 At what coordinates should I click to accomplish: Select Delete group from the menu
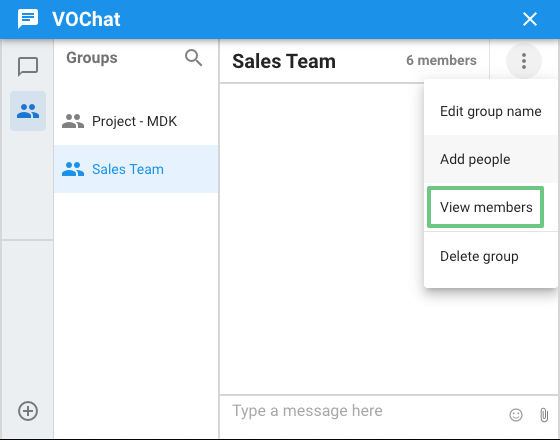pyautogui.click(x=490, y=256)
